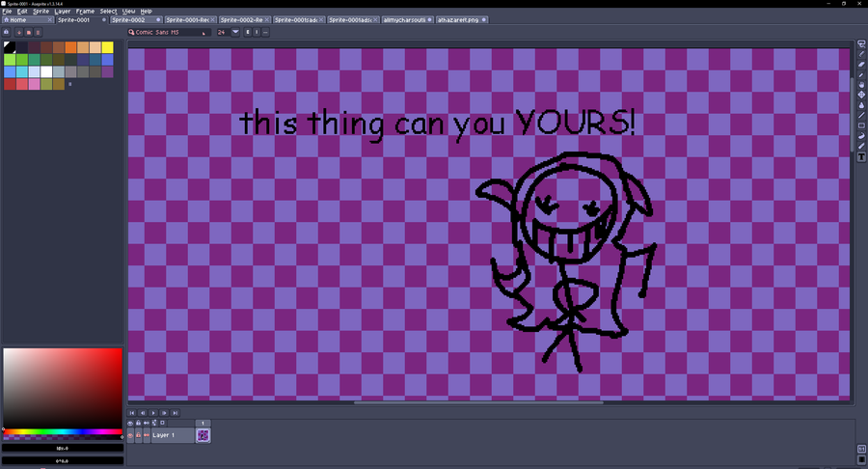868x469 pixels.
Task: Toggle italic text style
Action: click(x=257, y=32)
